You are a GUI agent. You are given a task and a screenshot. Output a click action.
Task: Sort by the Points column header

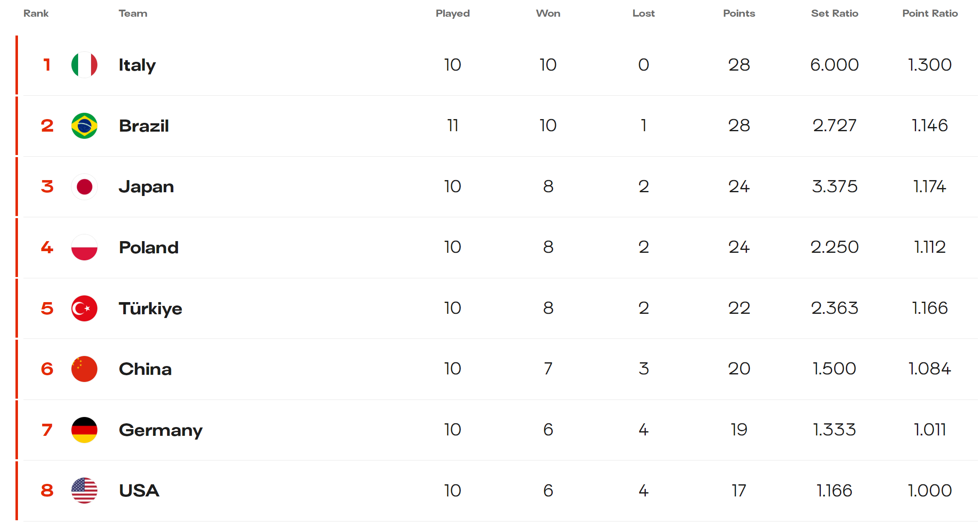click(739, 13)
